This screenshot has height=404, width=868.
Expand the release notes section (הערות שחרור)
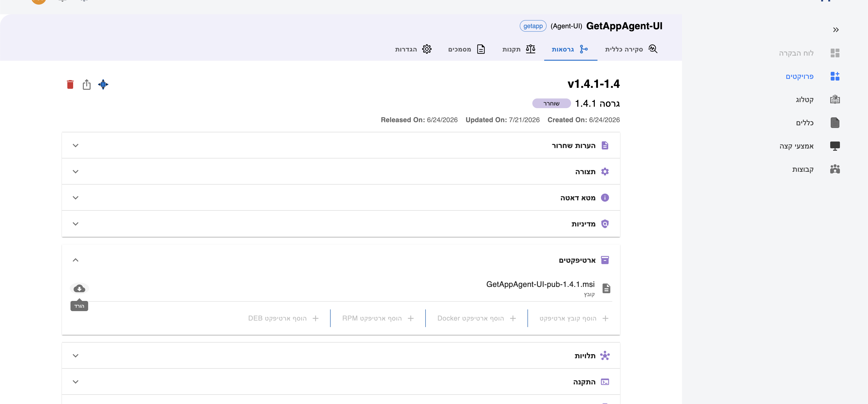point(76,145)
